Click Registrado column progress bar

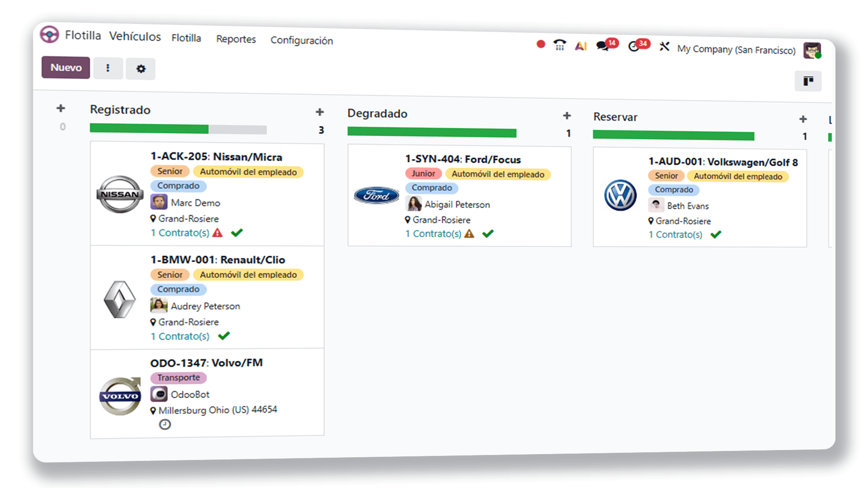pyautogui.click(x=178, y=129)
